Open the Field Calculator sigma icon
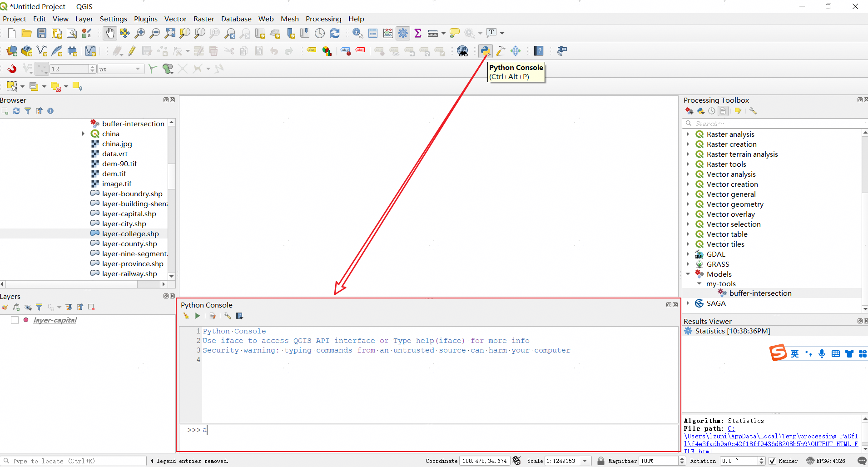This screenshot has width=868, height=467. click(418, 33)
